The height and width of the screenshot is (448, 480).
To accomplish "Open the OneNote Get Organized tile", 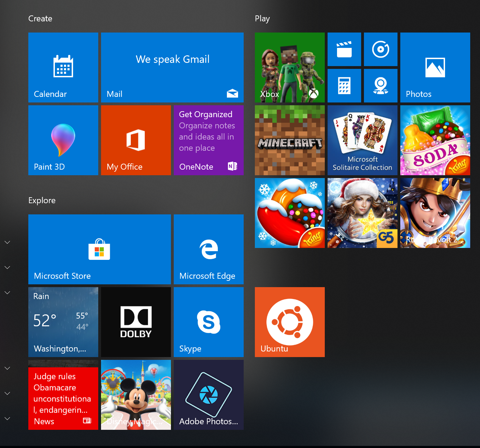I will tap(209, 140).
